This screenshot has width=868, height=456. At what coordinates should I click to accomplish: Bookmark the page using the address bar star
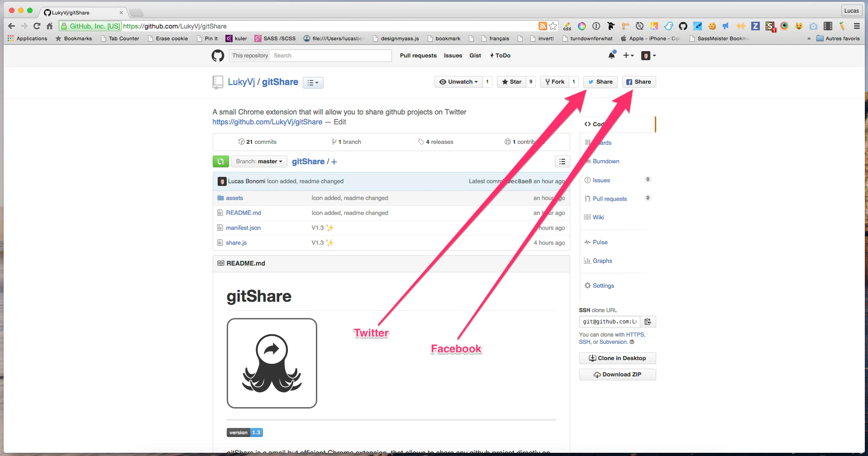(x=553, y=26)
